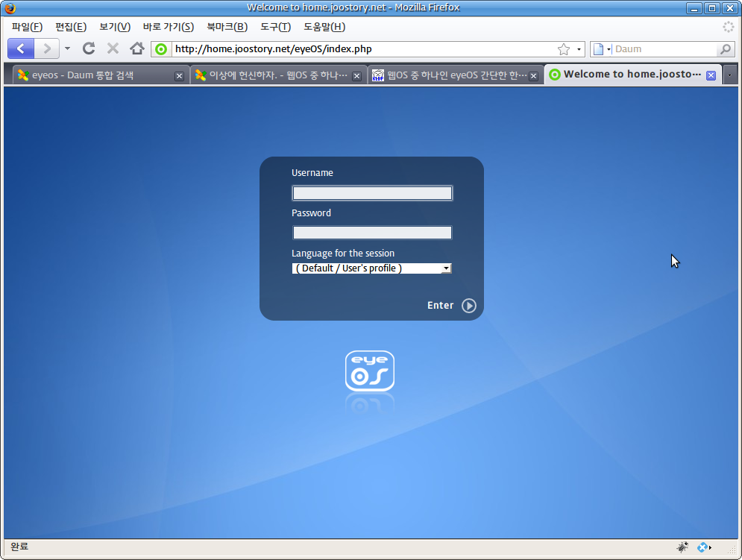Bookmark this page with the star icon
The width and height of the screenshot is (742, 560).
coord(563,48)
